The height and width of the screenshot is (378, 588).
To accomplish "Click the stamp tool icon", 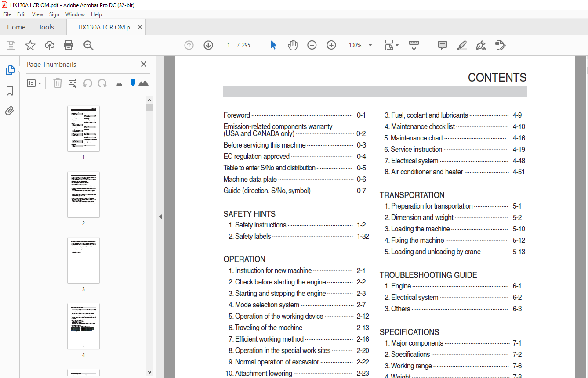I will click(500, 45).
